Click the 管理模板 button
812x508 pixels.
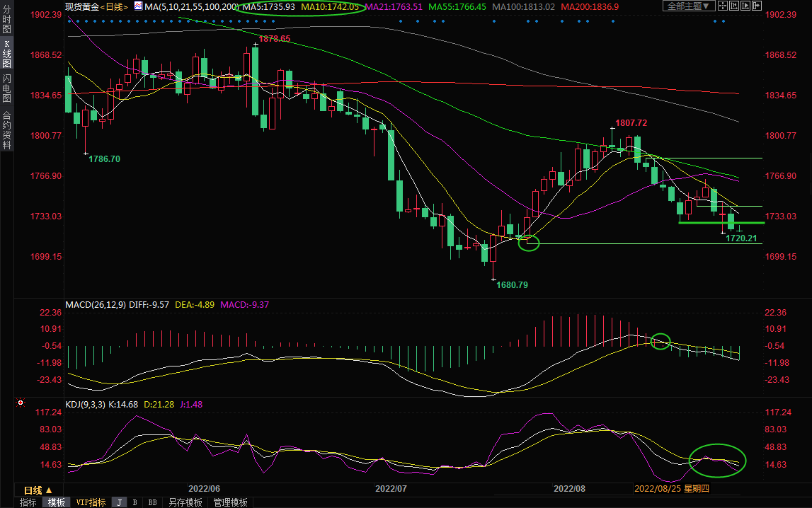[x=230, y=502]
